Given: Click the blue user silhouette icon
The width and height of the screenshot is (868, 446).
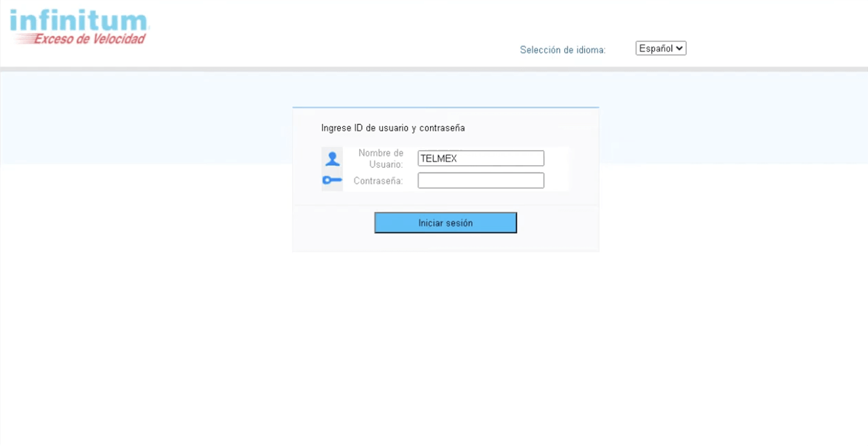Looking at the screenshot, I should [x=332, y=158].
